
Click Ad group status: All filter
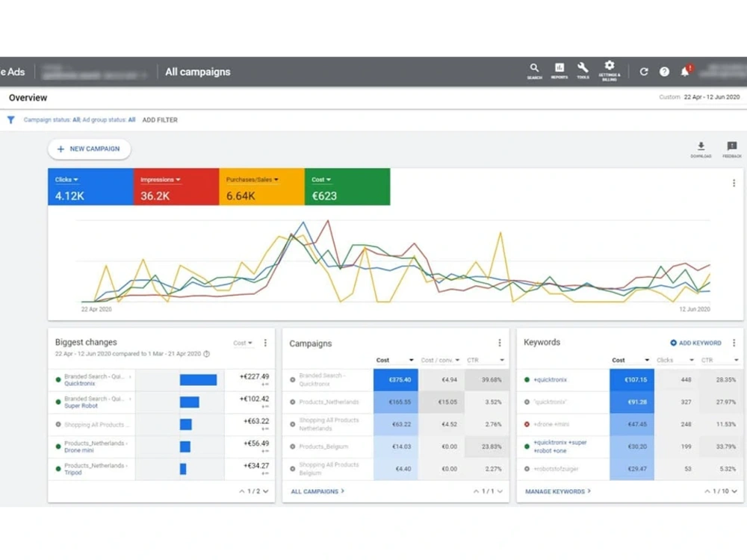108,120
